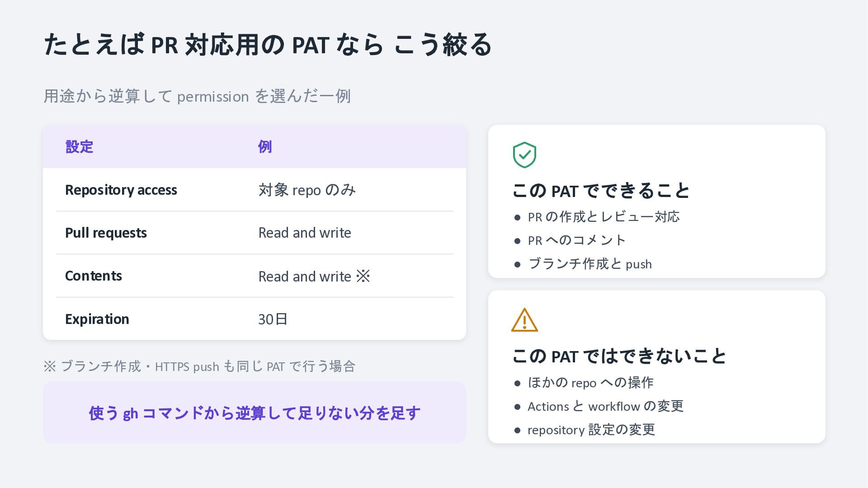Click the Expiration row label
The image size is (868, 488).
click(97, 319)
